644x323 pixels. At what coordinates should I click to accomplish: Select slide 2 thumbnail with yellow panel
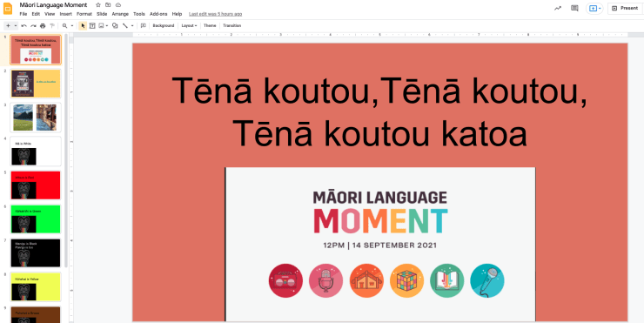click(x=36, y=84)
